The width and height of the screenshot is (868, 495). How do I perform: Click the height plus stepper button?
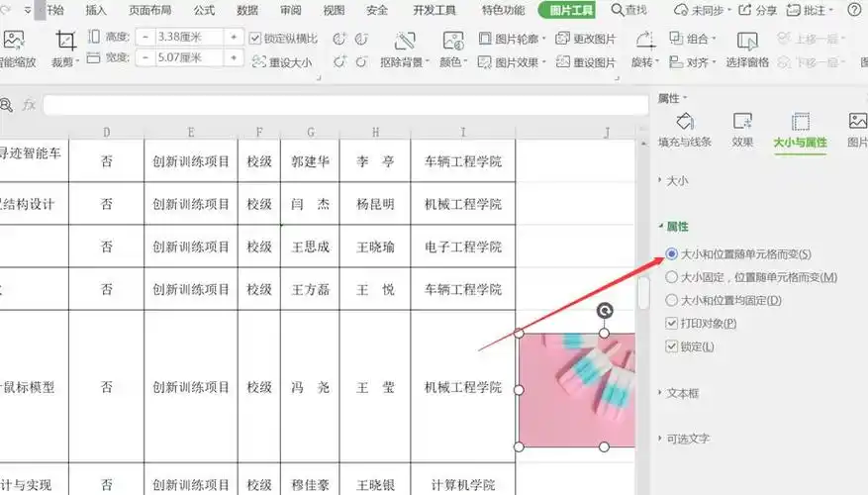tap(234, 37)
